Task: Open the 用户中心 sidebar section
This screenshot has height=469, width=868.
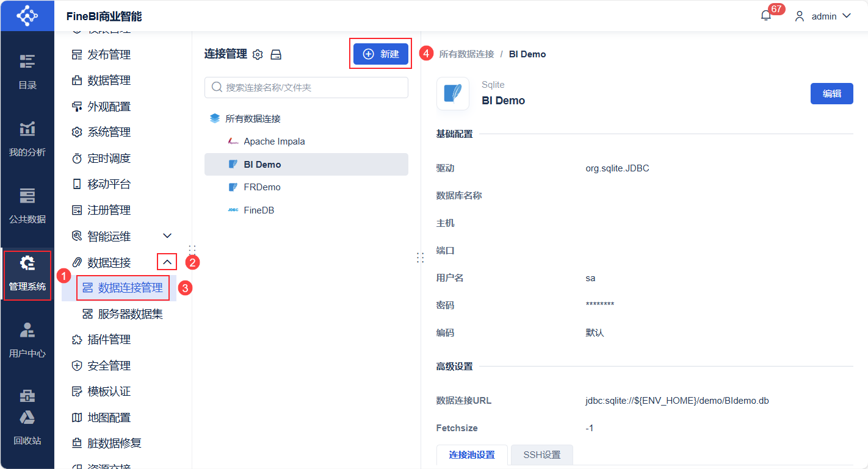Action: [27, 342]
